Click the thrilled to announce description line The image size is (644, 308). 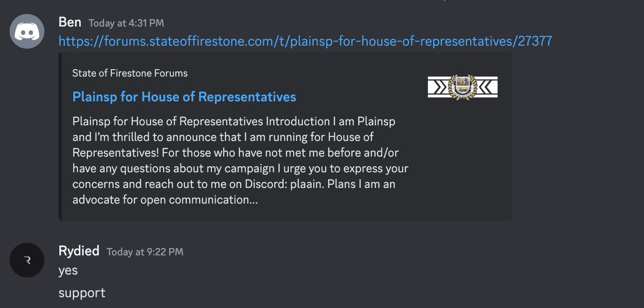(223, 137)
